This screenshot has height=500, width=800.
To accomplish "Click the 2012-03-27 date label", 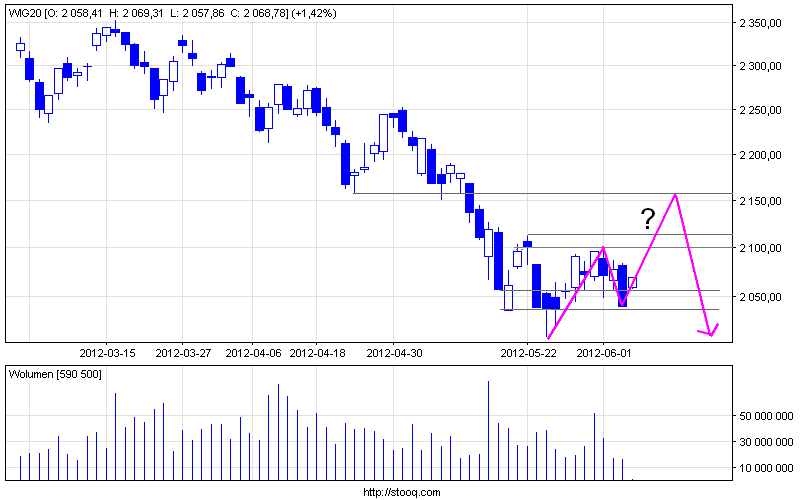I will coord(183,353).
